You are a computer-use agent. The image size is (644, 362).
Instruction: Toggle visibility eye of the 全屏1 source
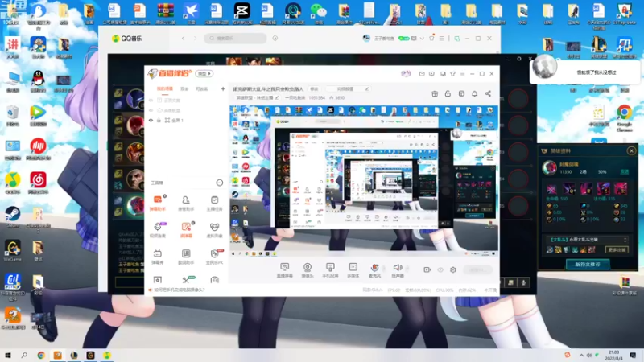click(x=151, y=120)
